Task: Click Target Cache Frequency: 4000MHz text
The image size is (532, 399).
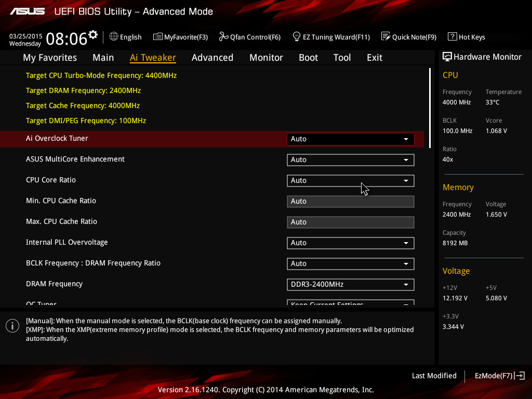Action: [83, 105]
